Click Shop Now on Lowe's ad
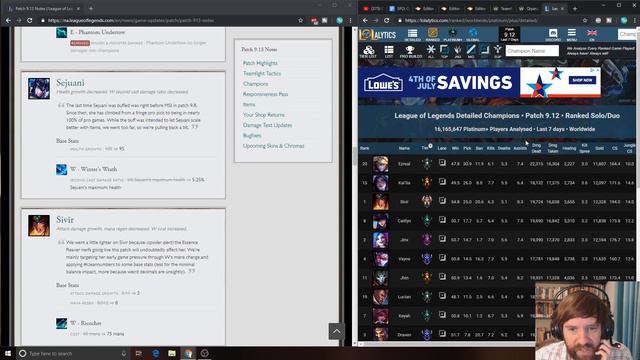640x360 pixels. (x=582, y=80)
